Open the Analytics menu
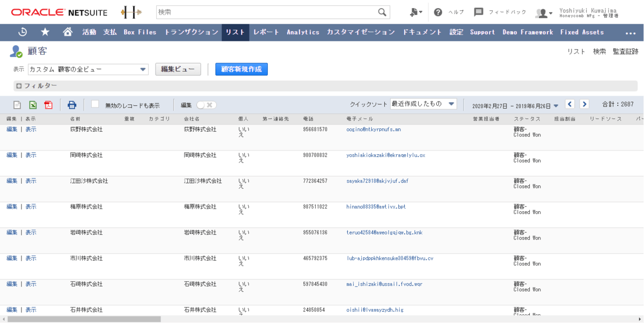Viewport: 644px width, 323px height. click(x=303, y=32)
